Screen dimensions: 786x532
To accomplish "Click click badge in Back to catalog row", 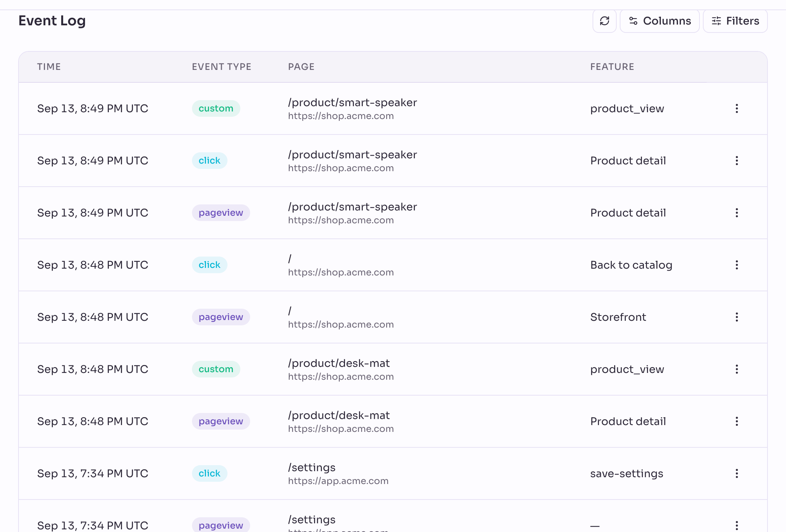I will pos(209,265).
